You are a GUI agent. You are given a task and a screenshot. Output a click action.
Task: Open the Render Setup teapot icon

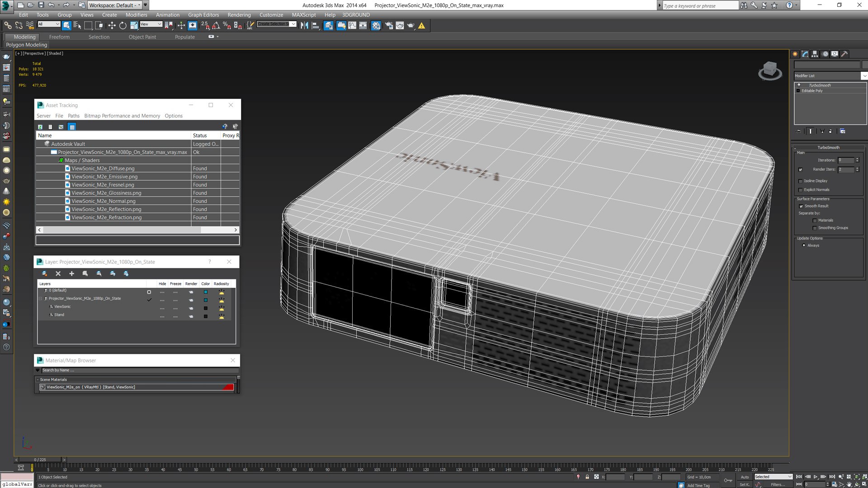tap(389, 26)
